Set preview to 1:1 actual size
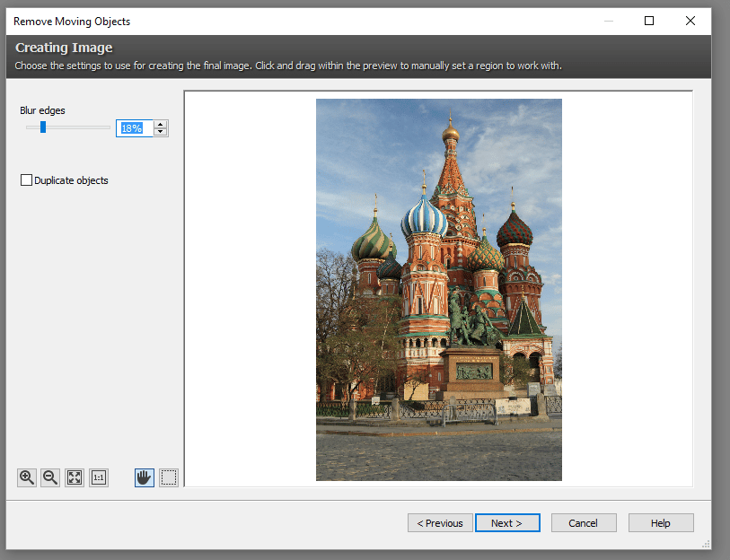The image size is (730, 560). pyautogui.click(x=99, y=477)
